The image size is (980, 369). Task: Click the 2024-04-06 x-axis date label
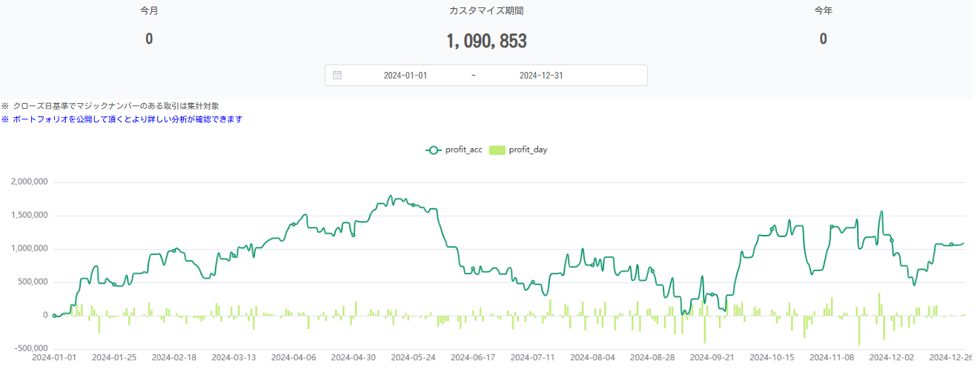tap(294, 357)
